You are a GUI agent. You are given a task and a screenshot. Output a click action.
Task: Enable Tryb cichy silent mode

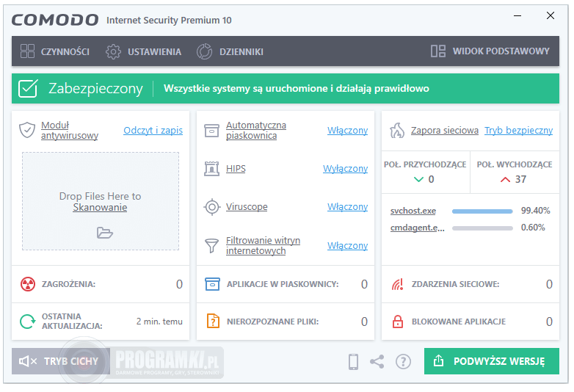(61, 361)
